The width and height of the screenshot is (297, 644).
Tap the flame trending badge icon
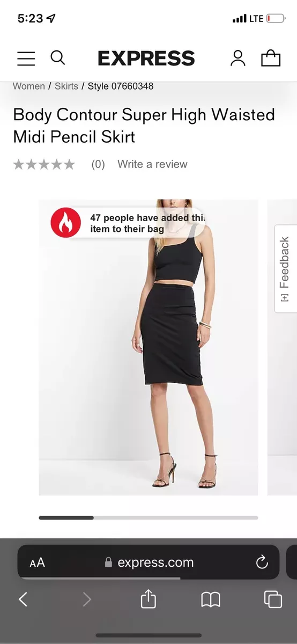tap(65, 222)
